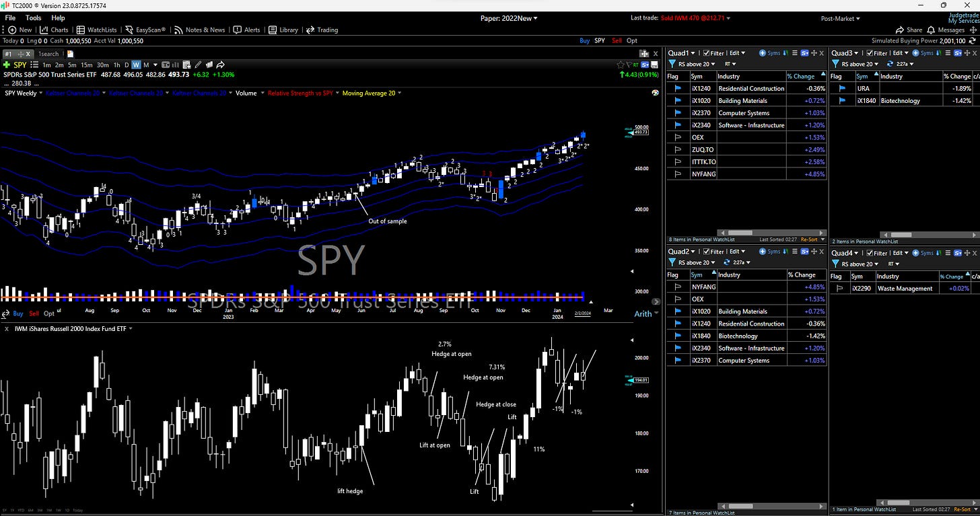
Task: Click Opt in the top order bar
Action: 632,40
